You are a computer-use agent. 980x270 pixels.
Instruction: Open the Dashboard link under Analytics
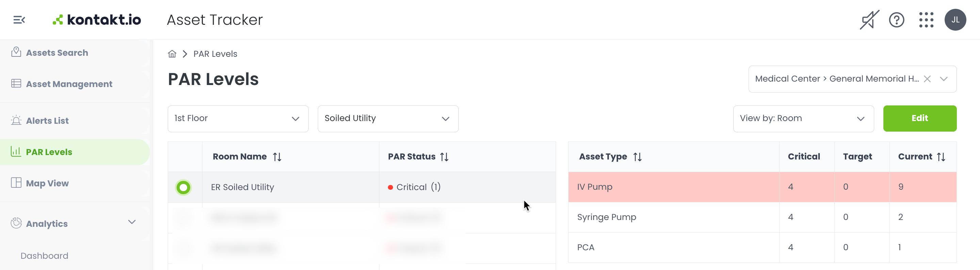45,256
